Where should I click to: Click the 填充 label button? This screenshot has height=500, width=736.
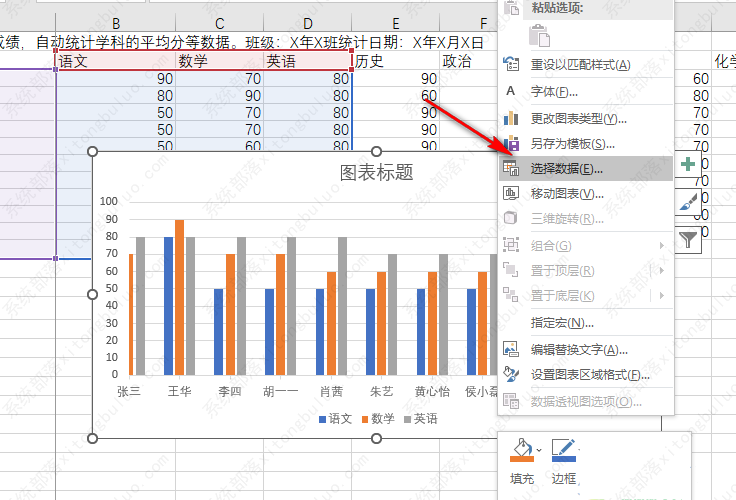(x=521, y=478)
